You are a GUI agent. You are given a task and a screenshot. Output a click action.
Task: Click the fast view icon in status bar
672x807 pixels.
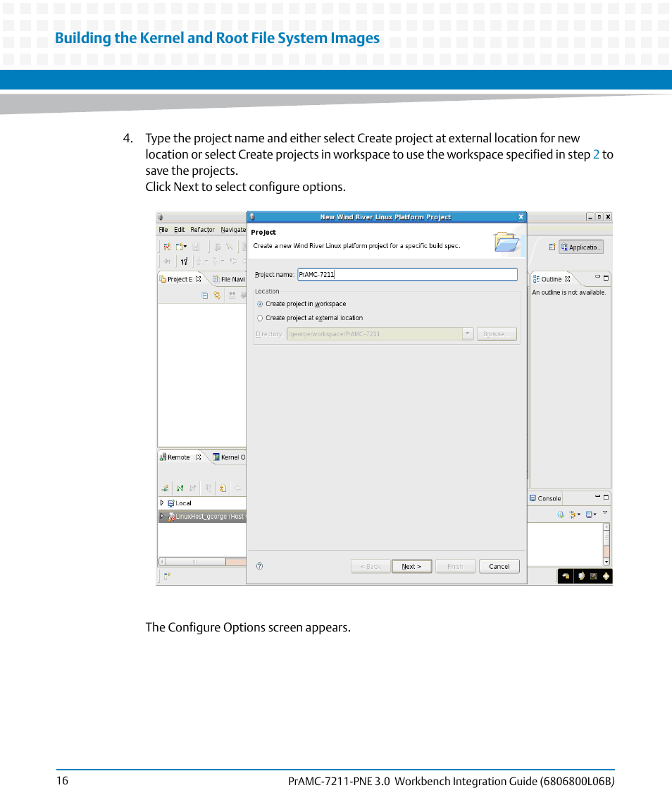tap(167, 576)
